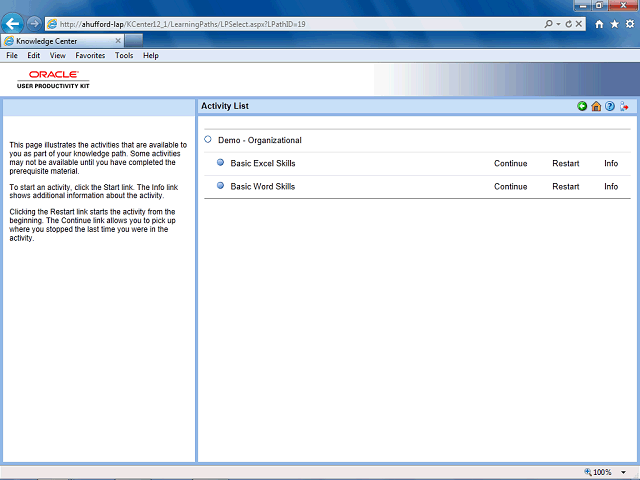The width and height of the screenshot is (640, 480).
Task: Click the logout icon in Activity List header
Action: (624, 106)
